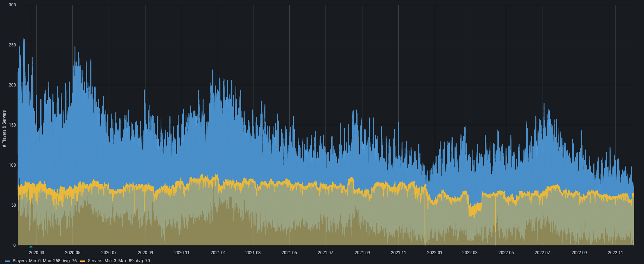Click the 2022-11 time axis label
This screenshot has height=264, width=644.
click(616, 253)
